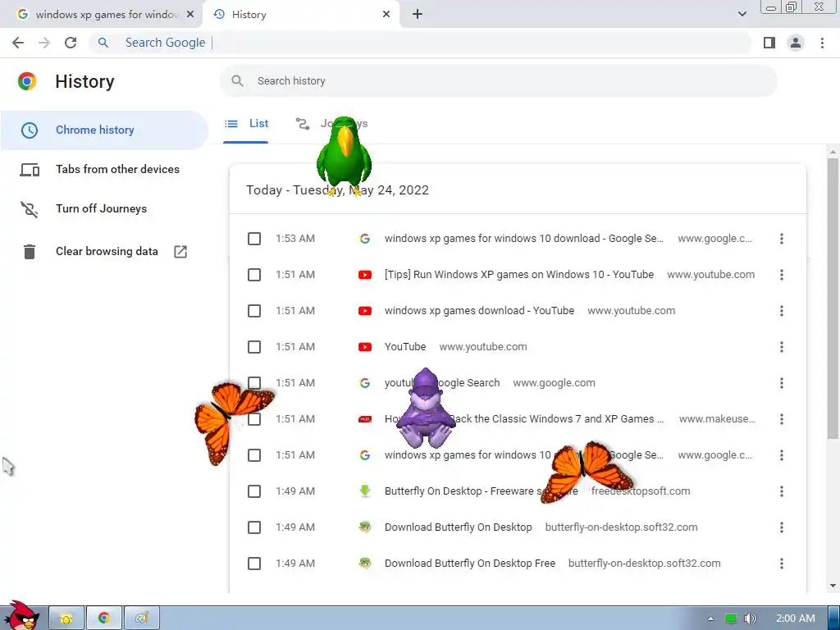Image resolution: width=840 pixels, height=630 pixels.
Task: Click the history page vertical scrollbar
Action: [833, 297]
